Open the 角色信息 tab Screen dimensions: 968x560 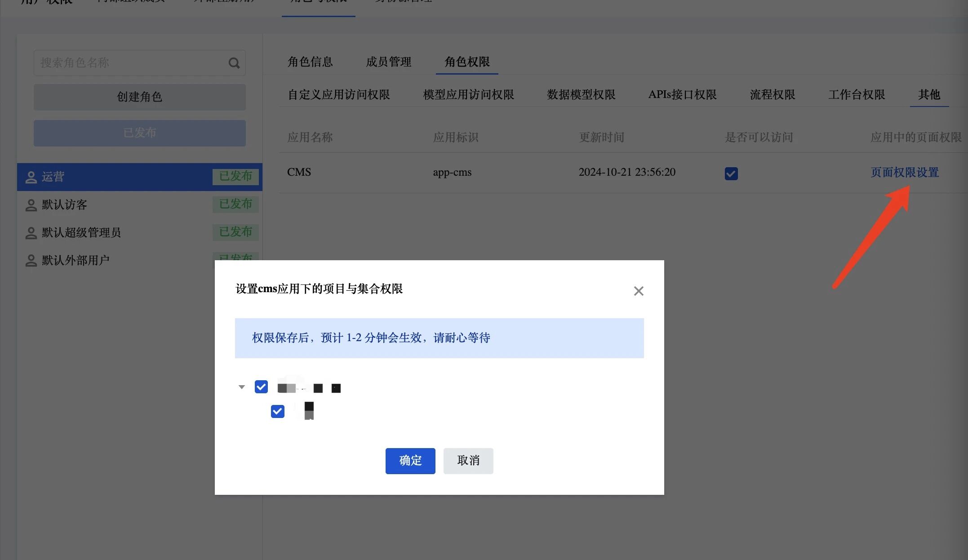point(310,62)
